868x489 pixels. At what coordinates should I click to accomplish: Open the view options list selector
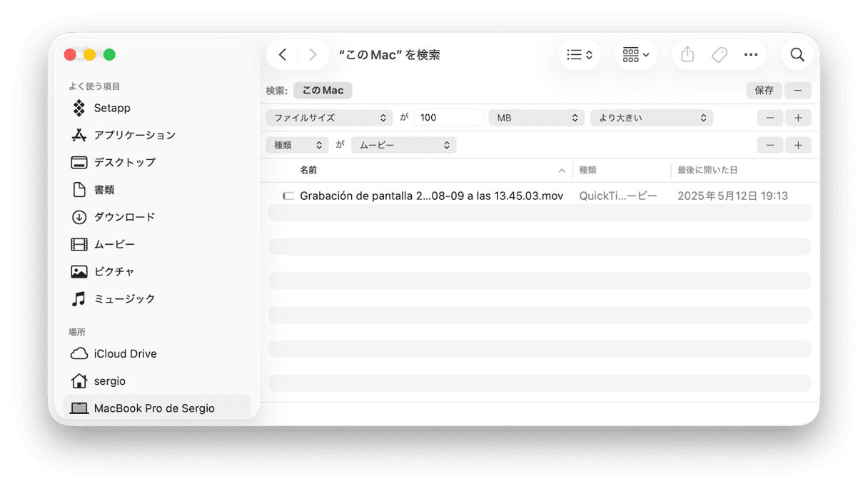point(580,54)
